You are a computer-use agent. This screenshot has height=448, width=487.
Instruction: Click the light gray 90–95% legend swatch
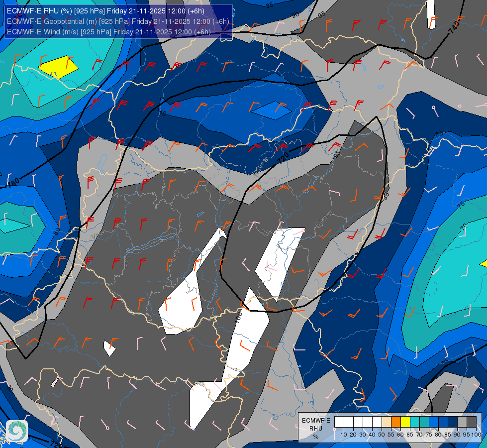pyautogui.click(x=462, y=422)
